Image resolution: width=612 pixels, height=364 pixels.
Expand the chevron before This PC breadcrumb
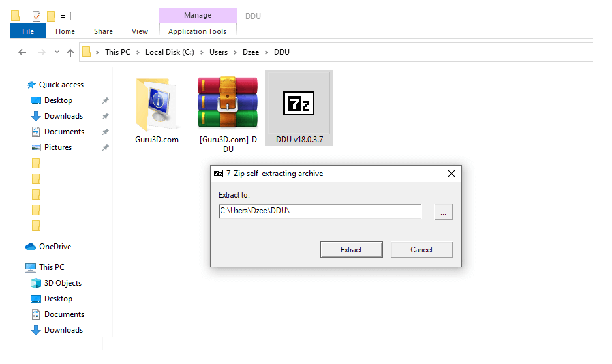(97, 52)
